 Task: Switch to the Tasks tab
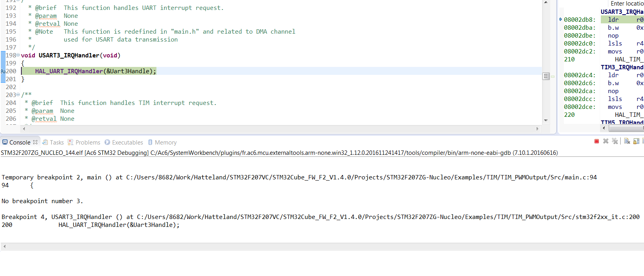(53, 143)
